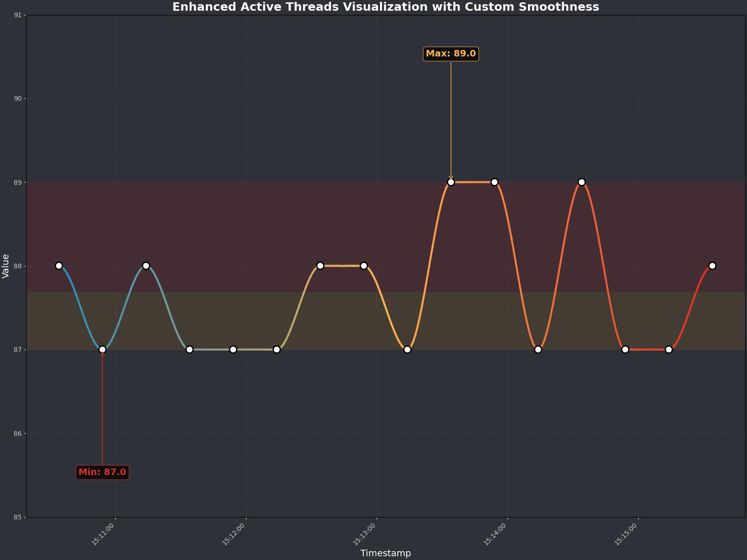Click the second 89 marker right of Max arrow
The image size is (747, 560).
[x=494, y=182]
